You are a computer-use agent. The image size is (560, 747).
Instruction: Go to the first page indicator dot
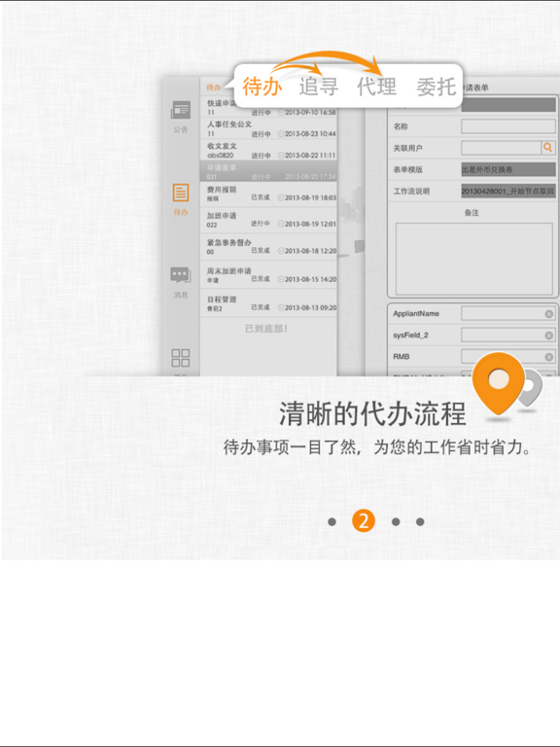click(332, 521)
